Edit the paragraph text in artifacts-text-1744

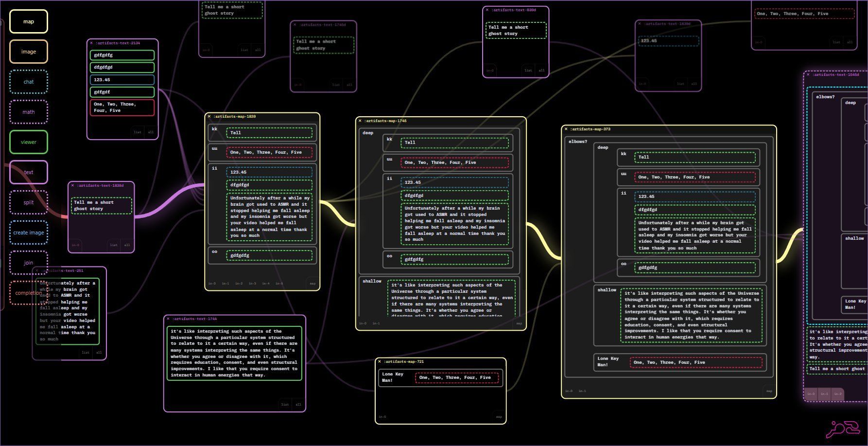(234, 353)
